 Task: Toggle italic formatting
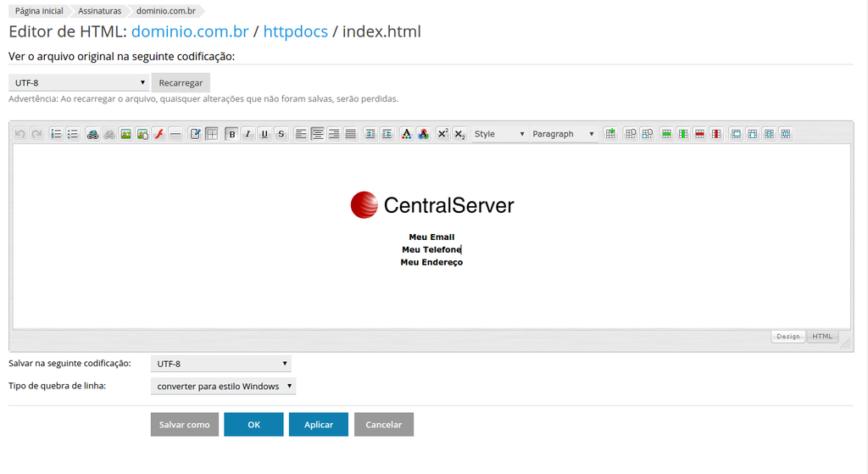248,134
